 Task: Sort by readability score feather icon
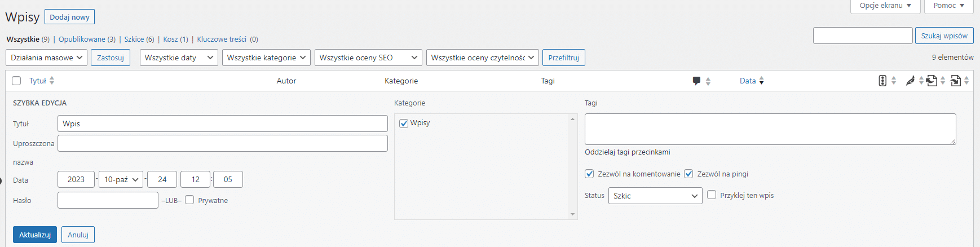click(x=910, y=81)
